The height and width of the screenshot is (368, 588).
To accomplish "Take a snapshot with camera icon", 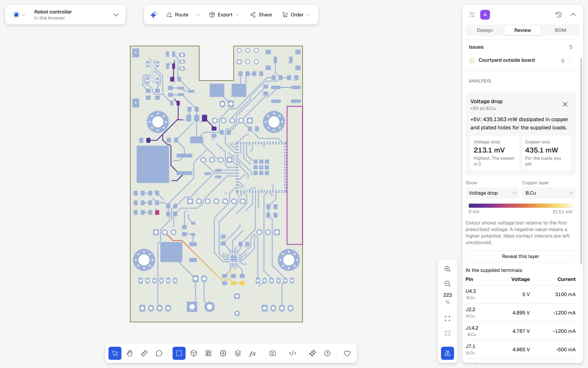I will [273, 353].
